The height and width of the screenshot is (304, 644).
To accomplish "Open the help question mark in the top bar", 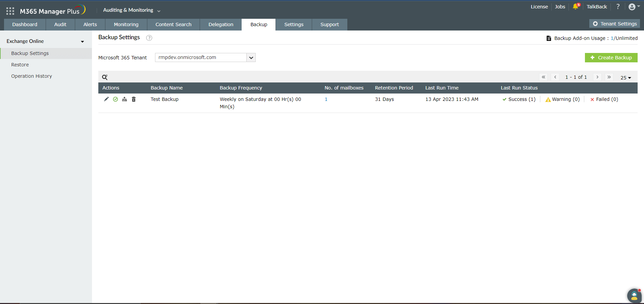I will [x=618, y=7].
